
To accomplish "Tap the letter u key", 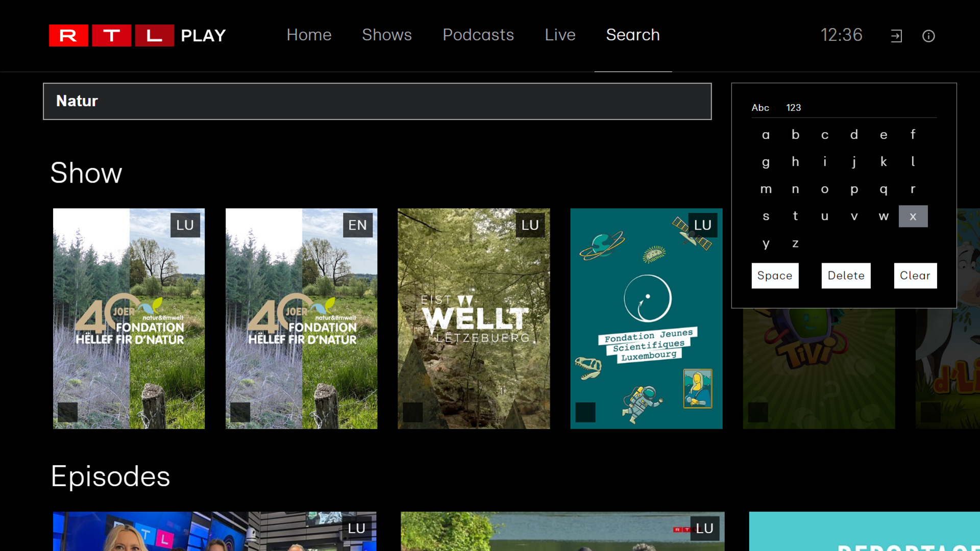I will (x=825, y=216).
